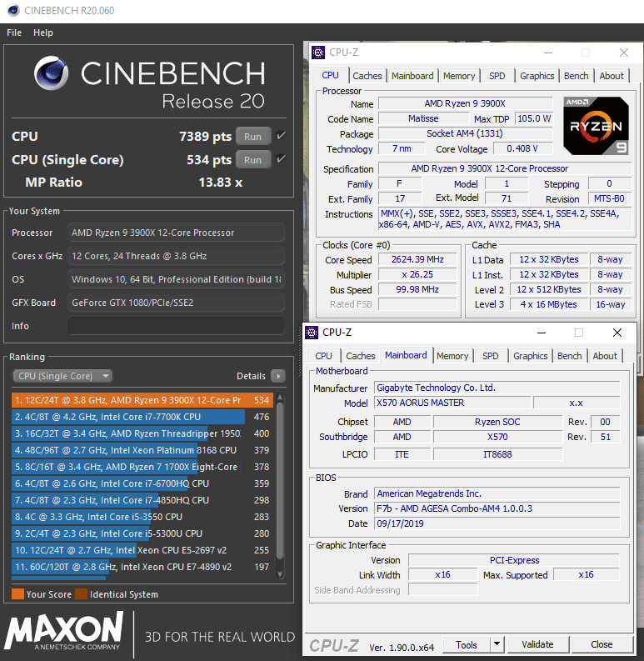Switch to Bench tab in upper CPU-Z window
The image size is (644, 661).
[x=577, y=76]
